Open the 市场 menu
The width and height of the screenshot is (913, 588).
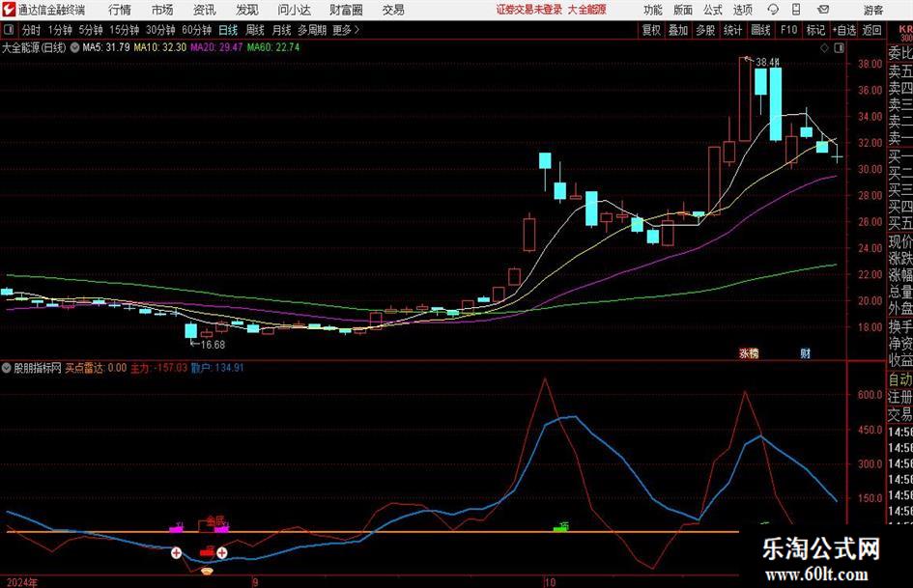coord(162,10)
